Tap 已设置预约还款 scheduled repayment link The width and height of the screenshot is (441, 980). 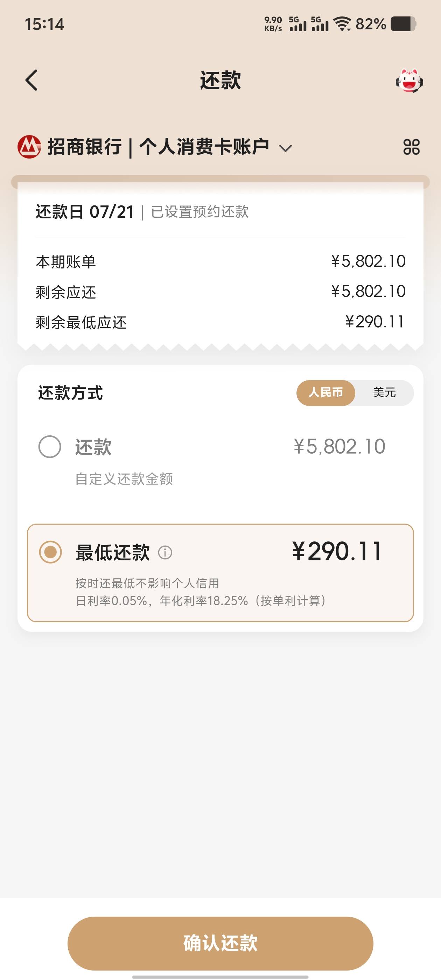(x=200, y=212)
